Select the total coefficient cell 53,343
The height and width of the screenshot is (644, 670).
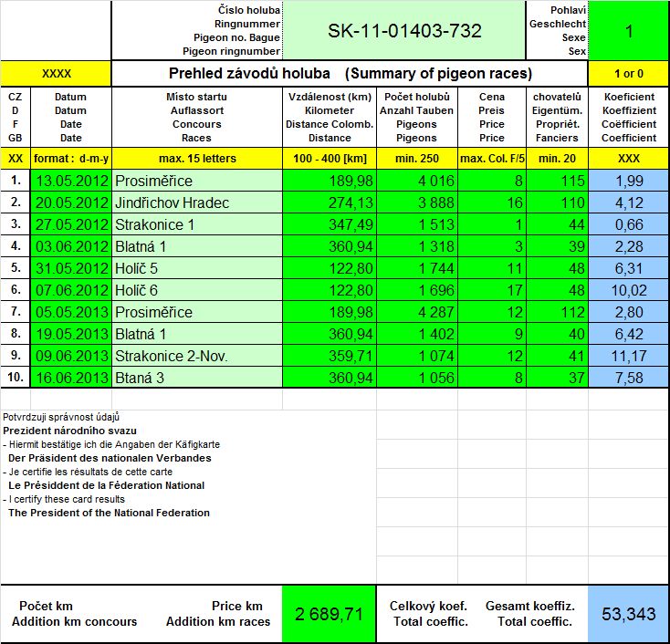point(628,614)
